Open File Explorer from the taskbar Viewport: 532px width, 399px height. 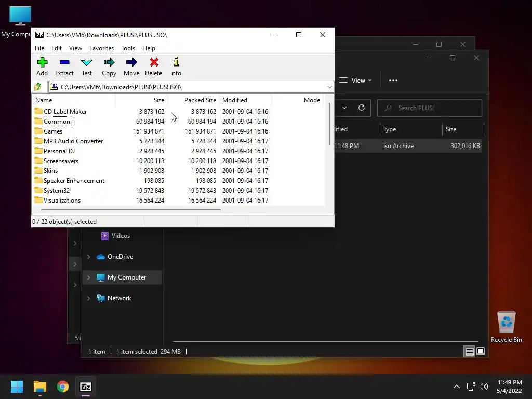point(39,387)
